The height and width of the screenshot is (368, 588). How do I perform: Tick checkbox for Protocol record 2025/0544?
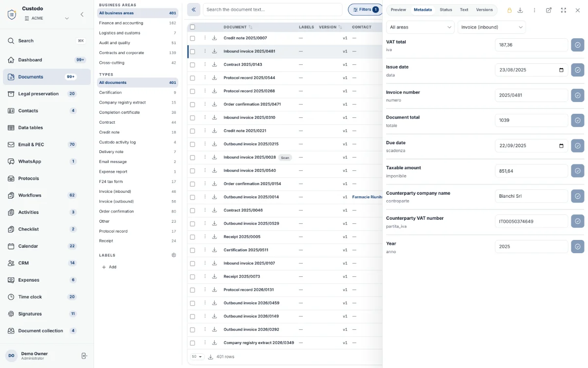pos(193,78)
